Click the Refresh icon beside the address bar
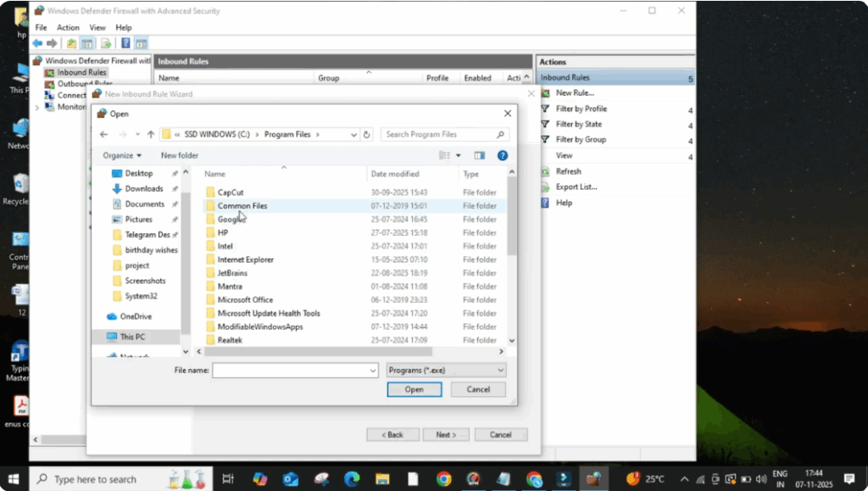The height and width of the screenshot is (491, 868). [368, 134]
